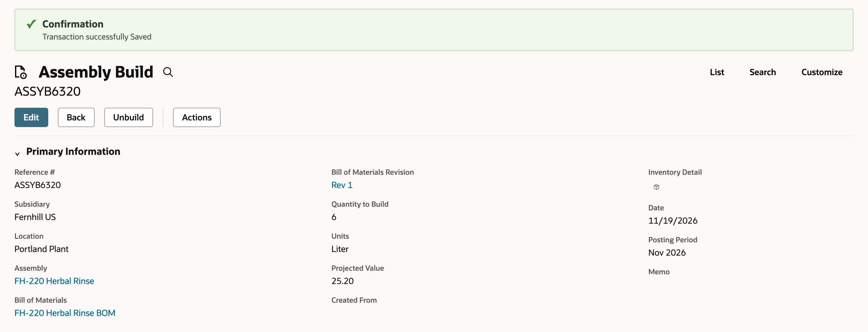The image size is (868, 332).
Task: Click the Assembly Build page title
Action: 96,72
